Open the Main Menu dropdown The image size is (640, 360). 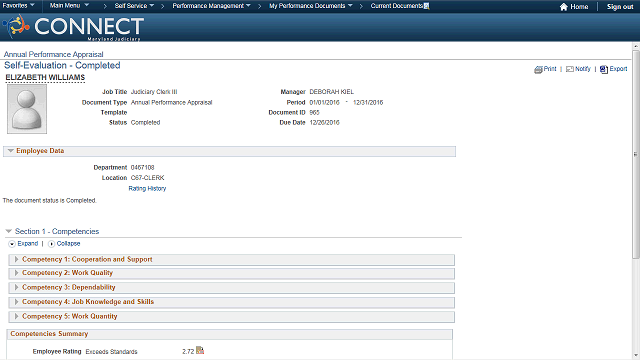tap(69, 6)
